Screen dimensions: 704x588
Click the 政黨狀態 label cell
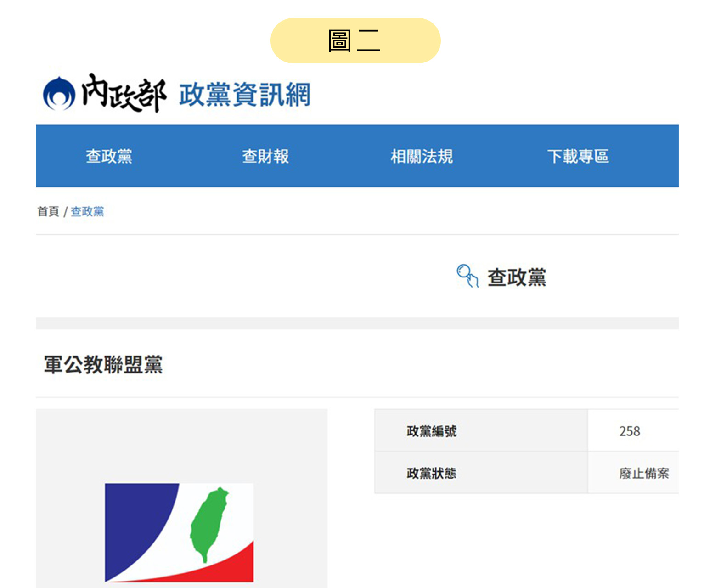pyautogui.click(x=481, y=473)
